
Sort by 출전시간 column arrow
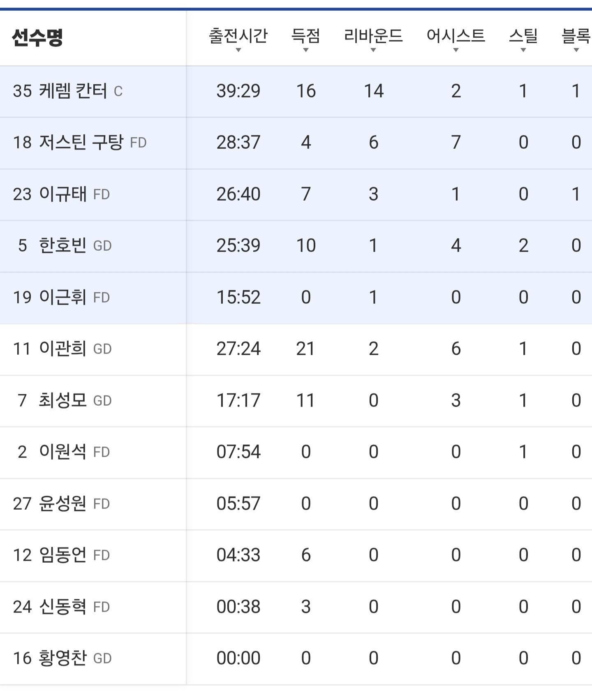(x=238, y=50)
